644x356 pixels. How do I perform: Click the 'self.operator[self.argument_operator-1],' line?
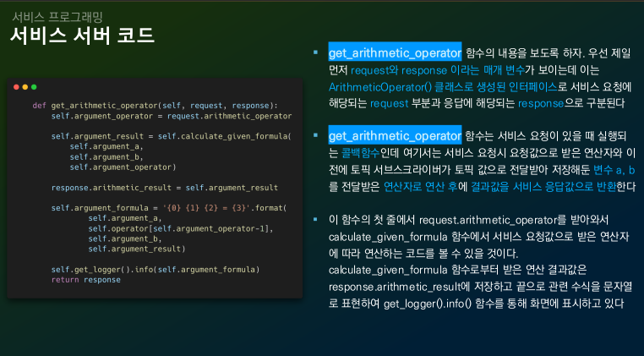[x=181, y=228]
